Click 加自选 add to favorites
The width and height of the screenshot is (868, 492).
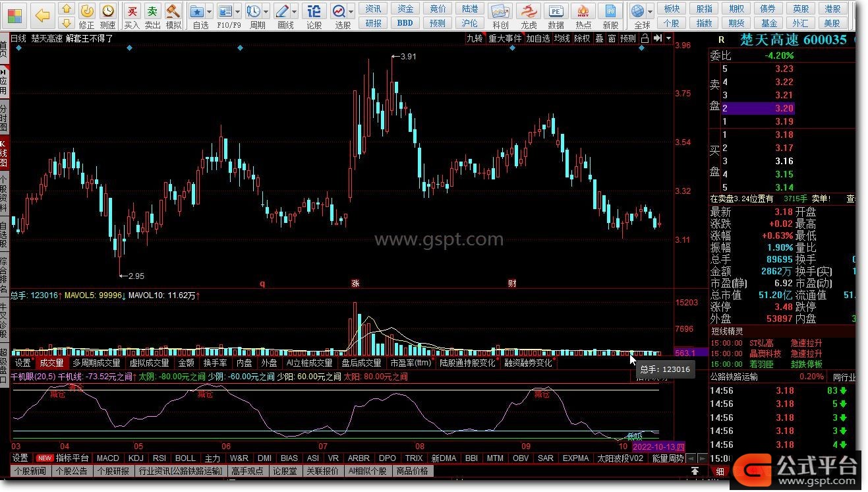point(538,38)
